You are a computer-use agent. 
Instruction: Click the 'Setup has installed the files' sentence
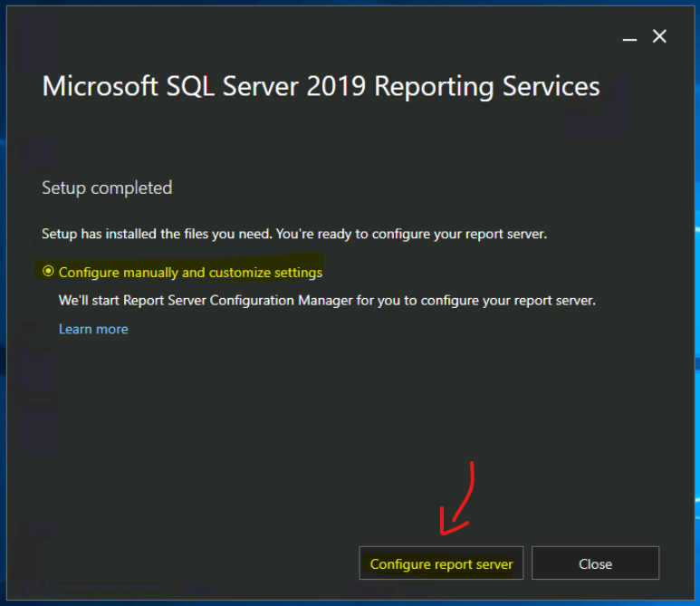(294, 234)
